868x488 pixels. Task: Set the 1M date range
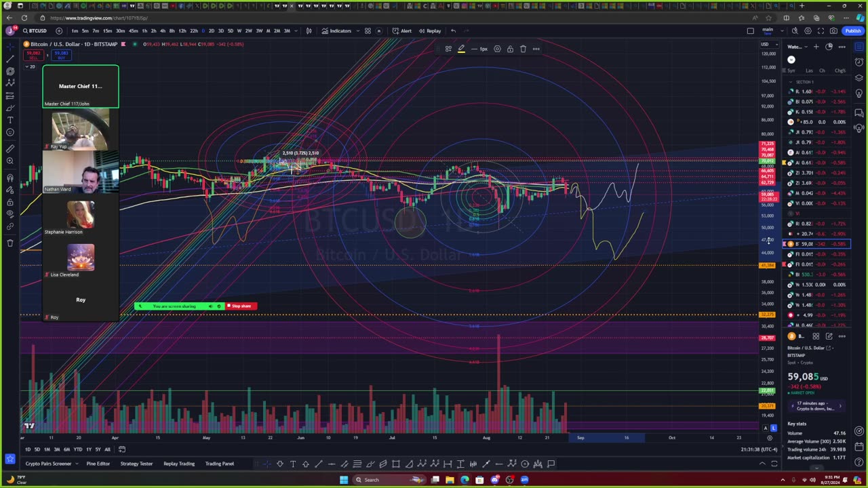pos(47,449)
